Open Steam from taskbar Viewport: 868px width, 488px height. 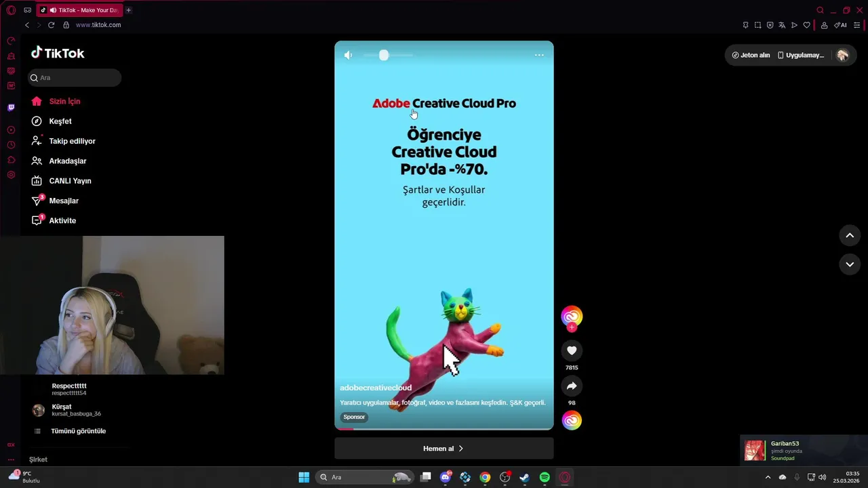(x=524, y=477)
